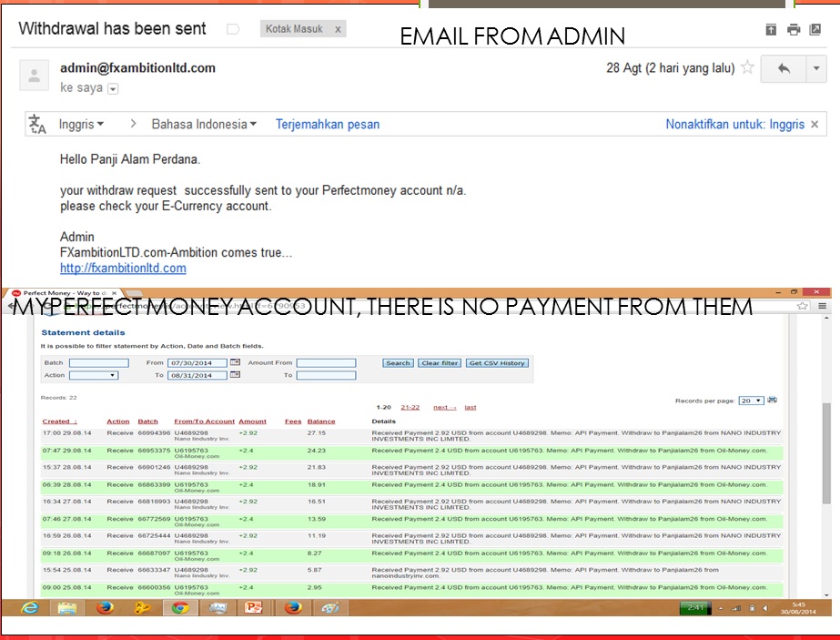Open email in new window icon

[815, 29]
